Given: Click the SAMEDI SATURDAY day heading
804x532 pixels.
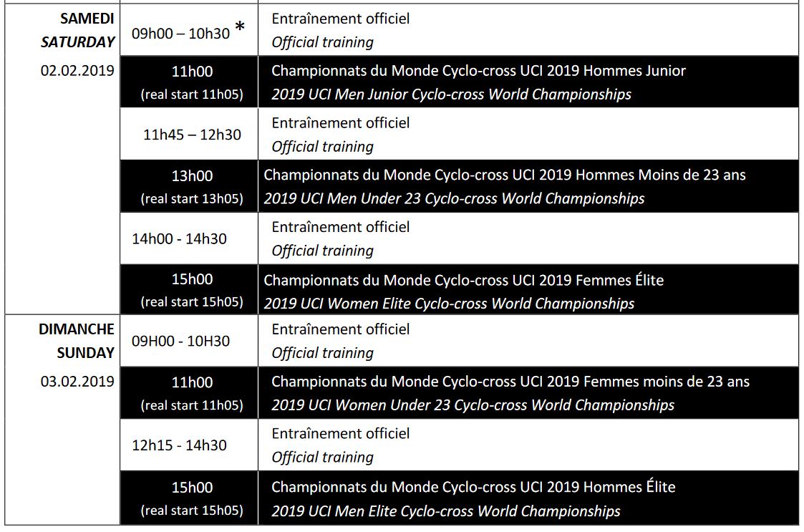Looking at the screenshot, I should (x=77, y=30).
